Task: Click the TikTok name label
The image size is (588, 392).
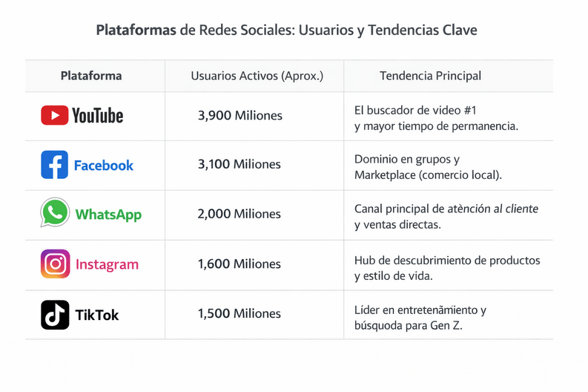Action: tap(96, 315)
